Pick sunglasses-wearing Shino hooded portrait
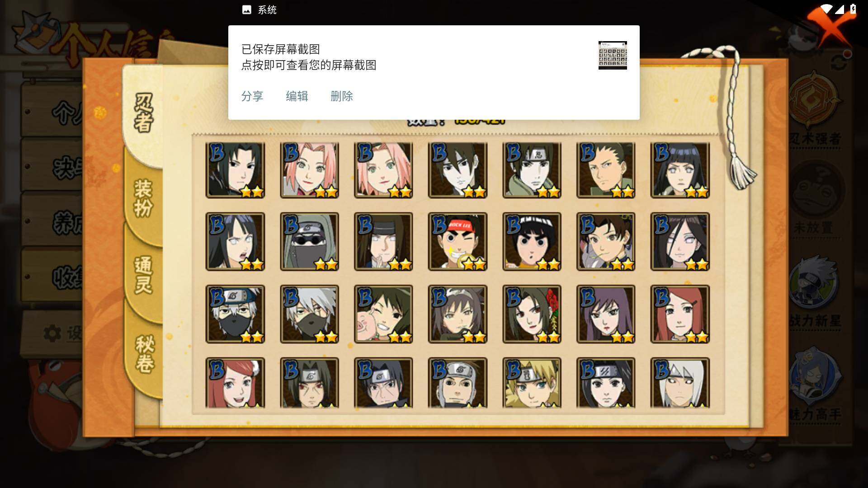 pyautogui.click(x=309, y=242)
